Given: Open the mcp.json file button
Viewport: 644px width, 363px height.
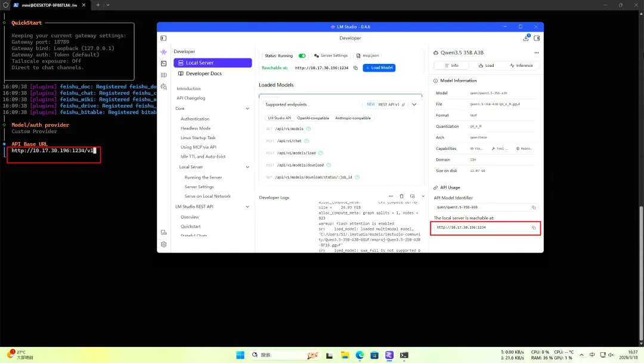Looking at the screenshot, I should click(367, 56).
